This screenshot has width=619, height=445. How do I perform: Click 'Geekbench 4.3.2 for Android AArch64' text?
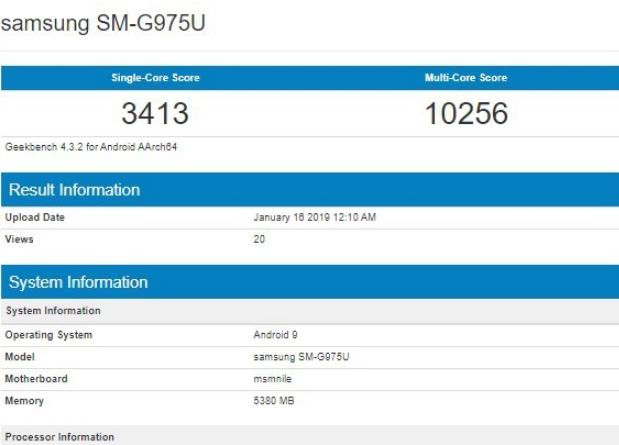(91, 147)
